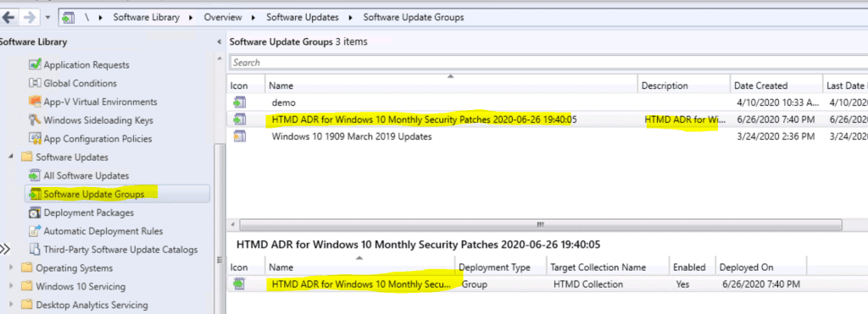
Task: Click the Windows 10 Servicing folder icon
Action: point(26,286)
